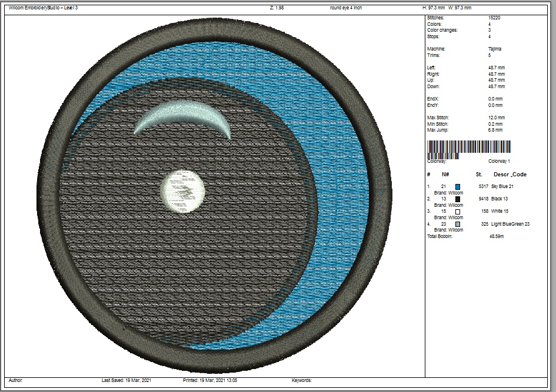Click the white round highlight dot
The width and height of the screenshot is (556, 392).
[183, 191]
